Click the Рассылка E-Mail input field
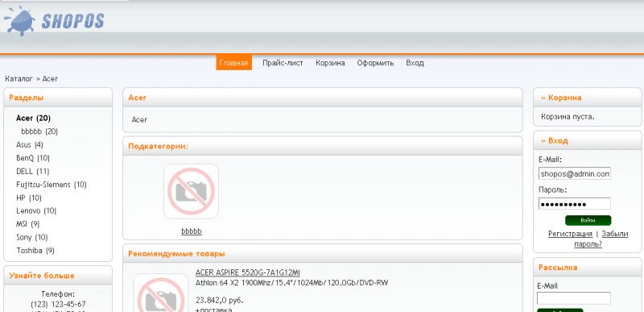Viewport: 644px width, 312px height. point(574,298)
